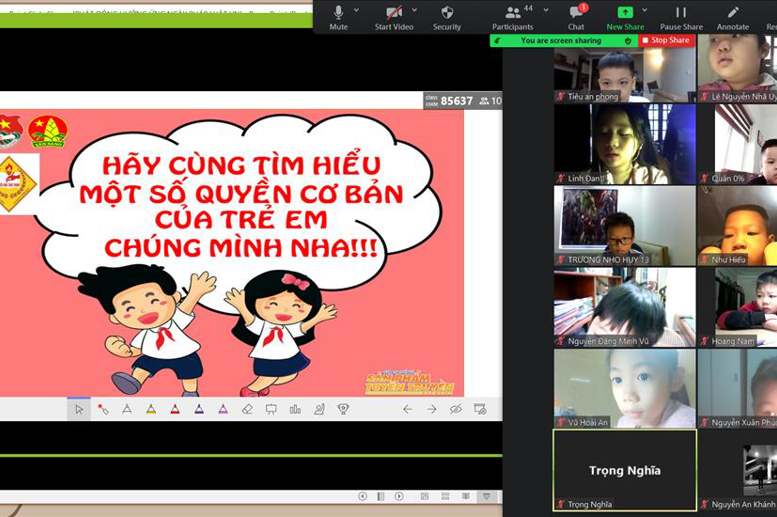Start Video in Zoom toolbar
777x517 pixels.
coord(394,17)
